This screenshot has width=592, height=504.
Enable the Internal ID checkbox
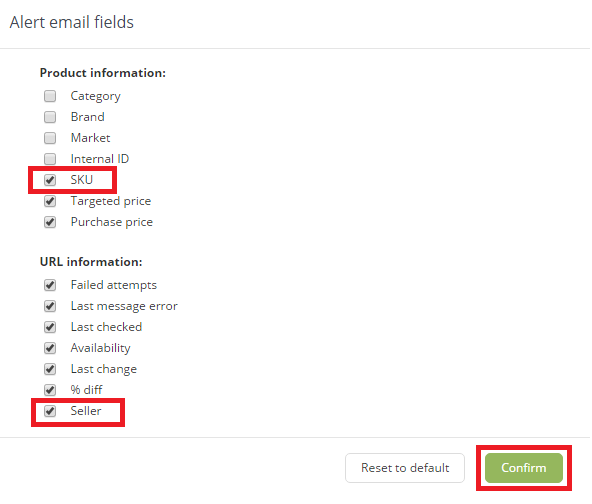tap(50, 159)
